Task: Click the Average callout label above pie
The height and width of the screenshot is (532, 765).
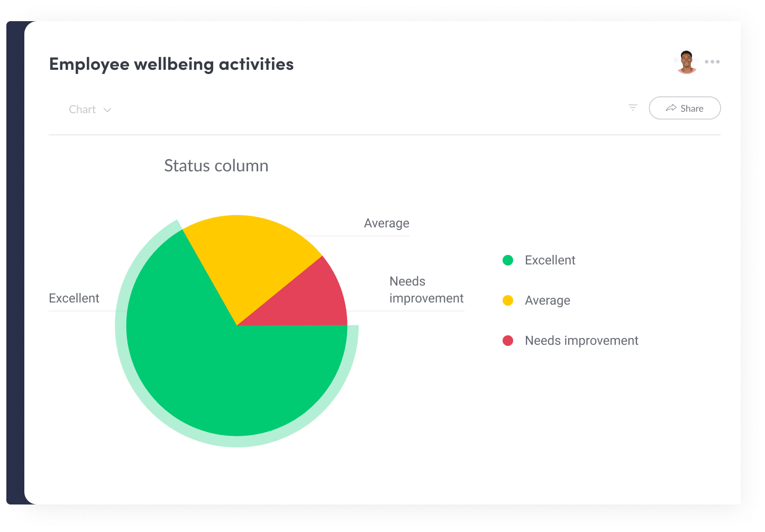Action: 386,223
